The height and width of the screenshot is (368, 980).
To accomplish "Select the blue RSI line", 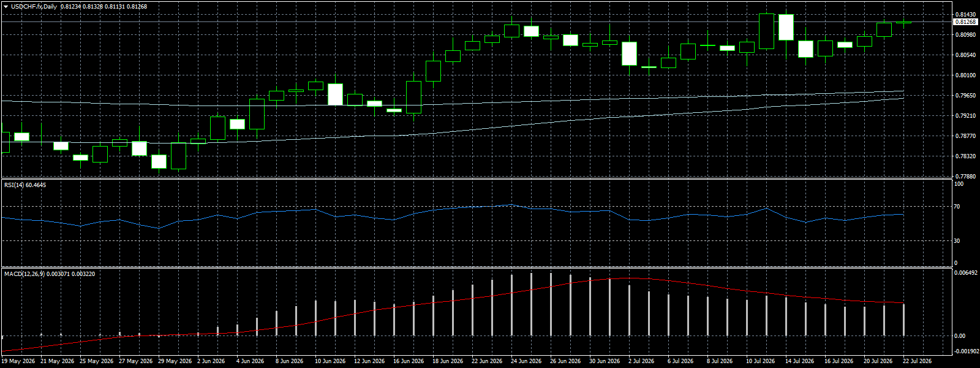I will point(453,209).
